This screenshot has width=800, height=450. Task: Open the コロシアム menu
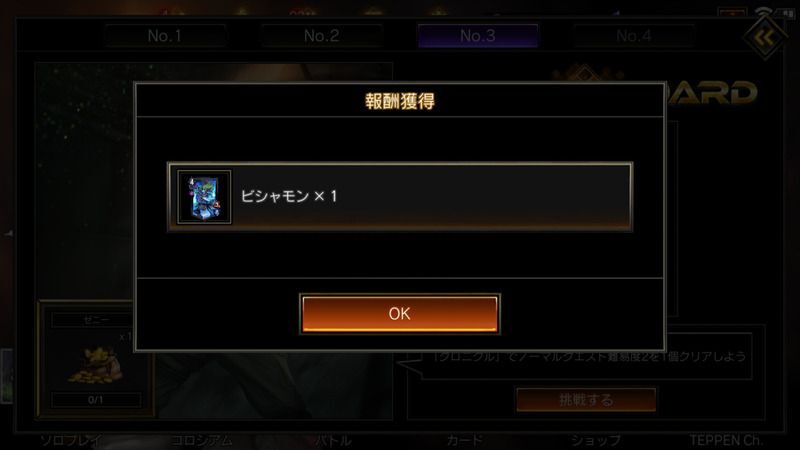(x=202, y=440)
